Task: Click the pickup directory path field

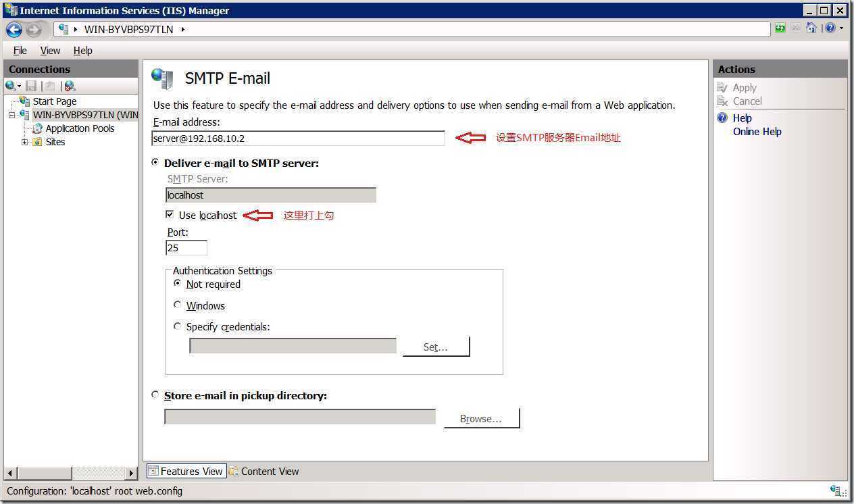Action: [299, 416]
